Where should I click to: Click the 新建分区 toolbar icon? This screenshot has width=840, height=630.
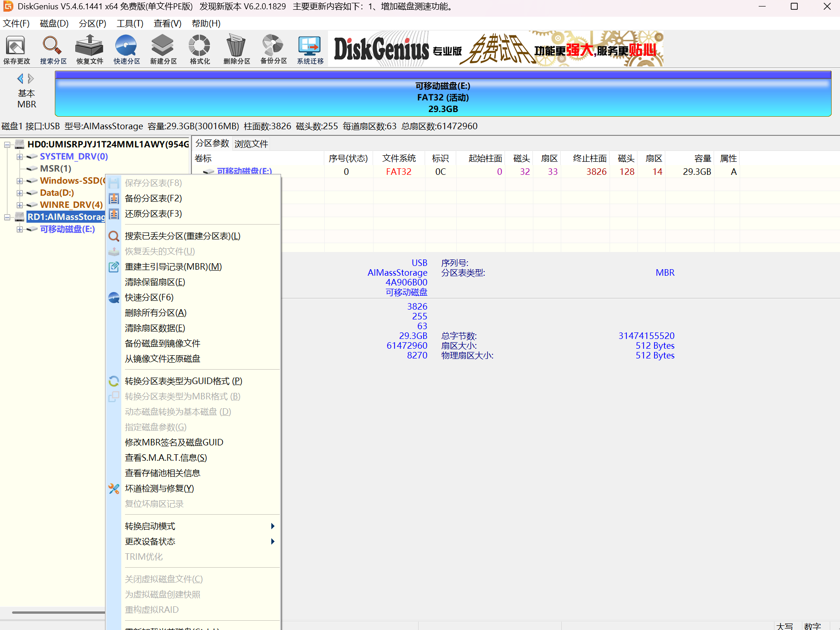pyautogui.click(x=163, y=49)
